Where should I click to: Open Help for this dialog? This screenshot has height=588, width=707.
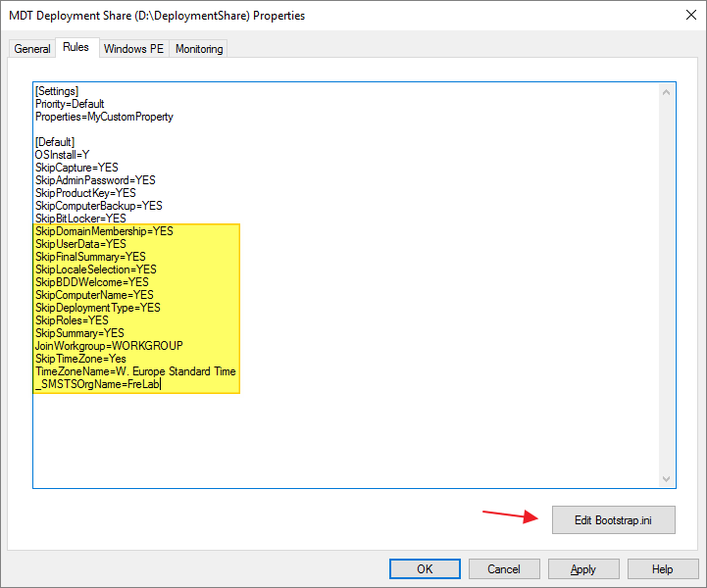(x=663, y=569)
